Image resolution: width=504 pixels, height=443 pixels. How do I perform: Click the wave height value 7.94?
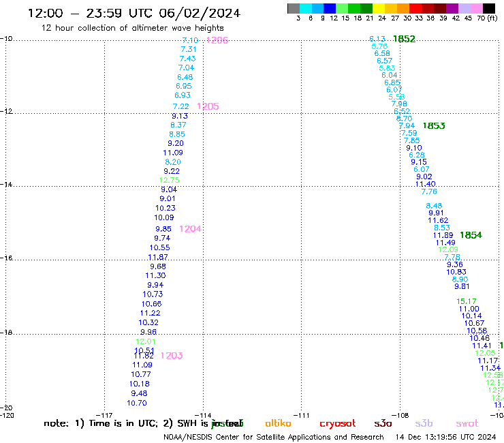407,126
